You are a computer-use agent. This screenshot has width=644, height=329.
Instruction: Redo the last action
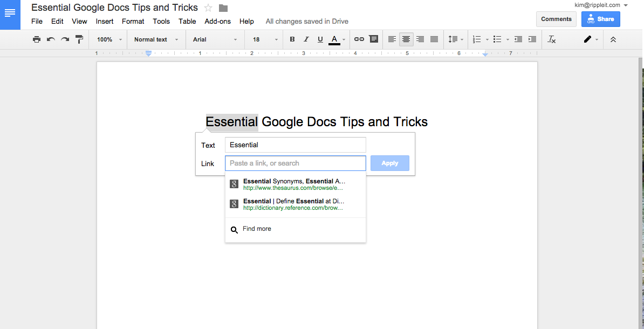click(65, 39)
